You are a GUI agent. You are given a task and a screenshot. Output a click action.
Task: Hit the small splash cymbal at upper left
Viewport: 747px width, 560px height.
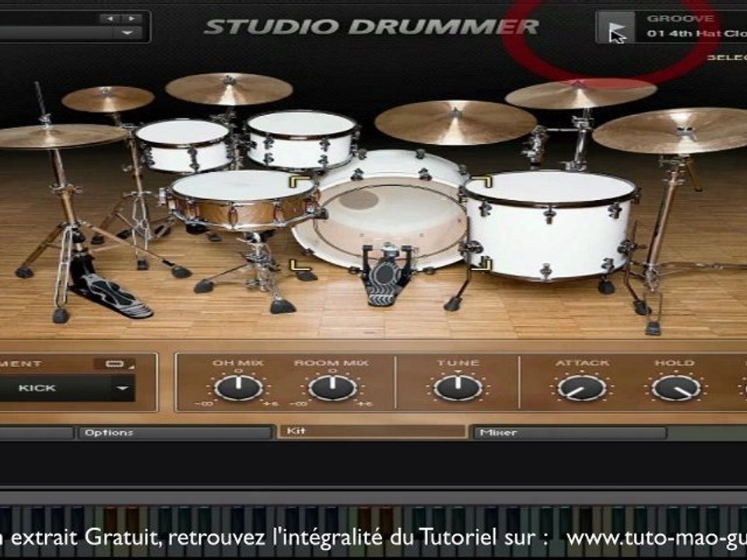coord(107,99)
